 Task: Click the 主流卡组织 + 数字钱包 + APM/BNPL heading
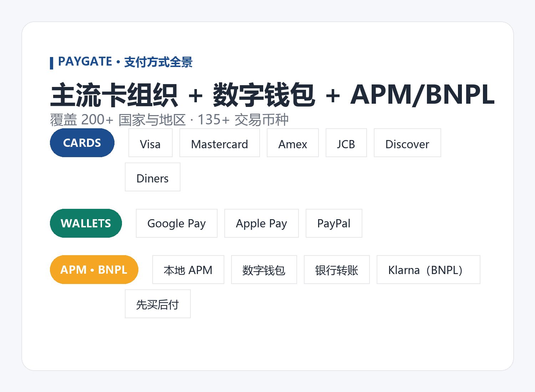coord(272,95)
